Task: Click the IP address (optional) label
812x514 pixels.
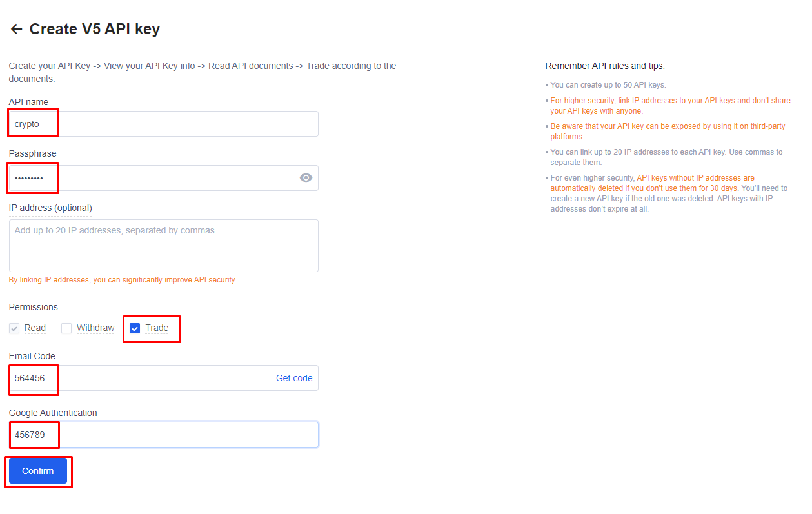Action: (x=50, y=208)
